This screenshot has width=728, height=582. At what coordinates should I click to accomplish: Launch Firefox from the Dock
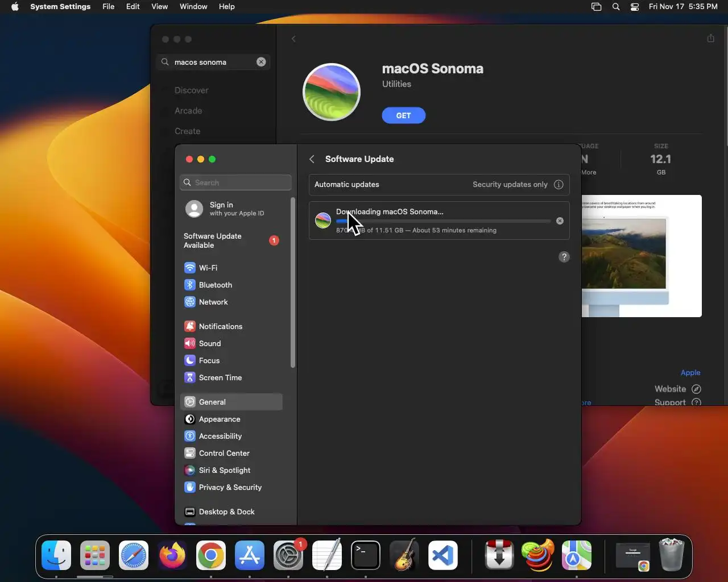pos(172,555)
